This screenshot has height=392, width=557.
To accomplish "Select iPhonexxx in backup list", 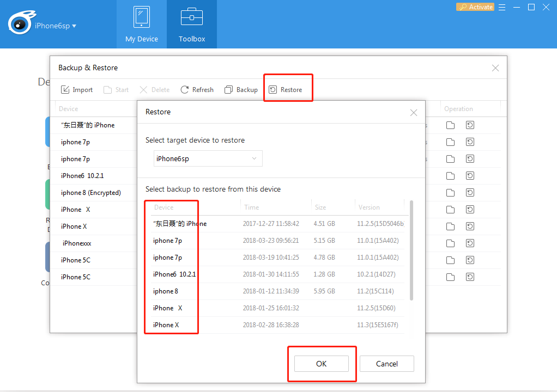I will 77,243.
